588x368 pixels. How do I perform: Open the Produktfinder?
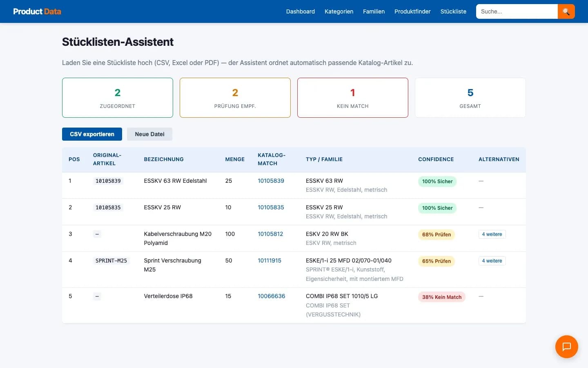click(412, 11)
